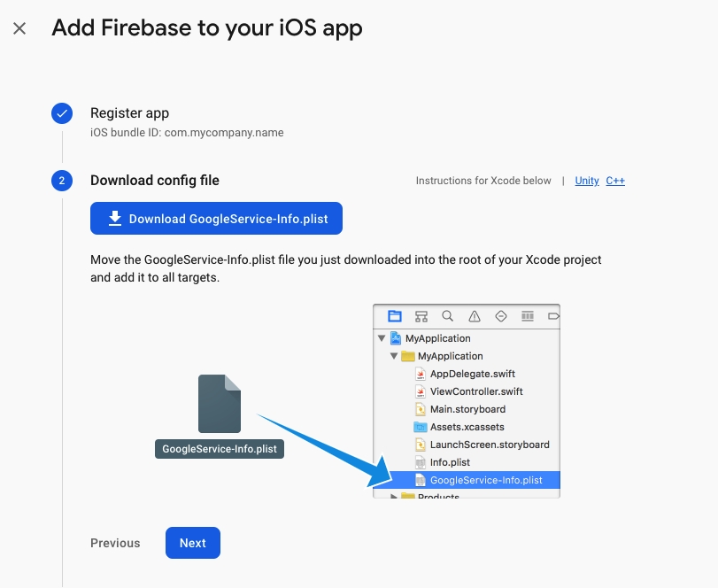This screenshot has width=718, height=588.
Task: Select the Xcode project navigator folder icon
Action: [x=395, y=316]
